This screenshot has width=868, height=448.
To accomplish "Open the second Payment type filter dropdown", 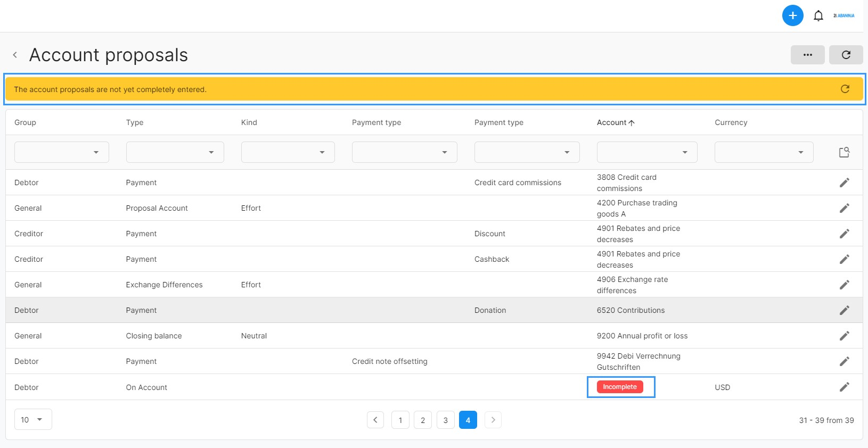I will click(527, 152).
